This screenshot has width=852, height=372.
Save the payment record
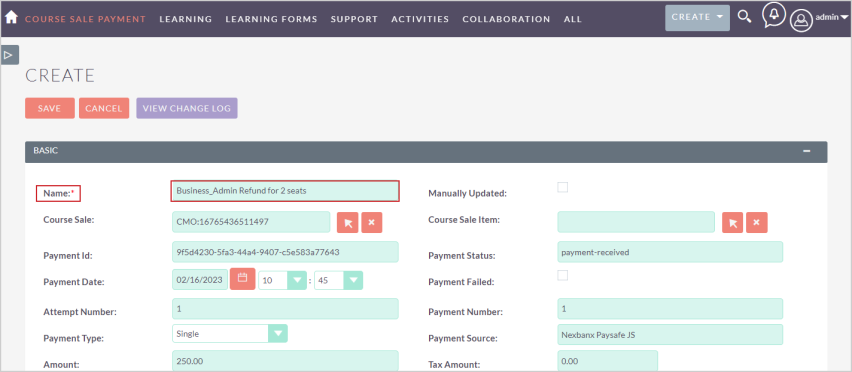49,108
